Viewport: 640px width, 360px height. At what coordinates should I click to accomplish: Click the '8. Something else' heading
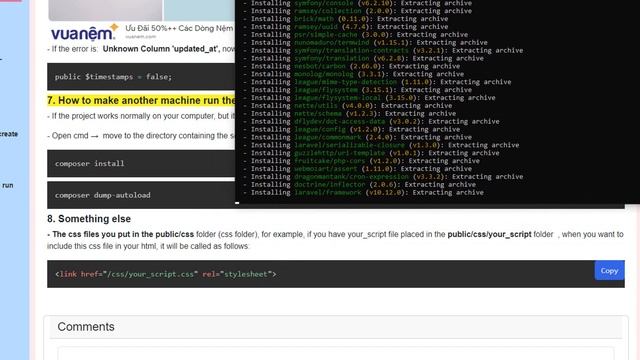tap(89, 219)
